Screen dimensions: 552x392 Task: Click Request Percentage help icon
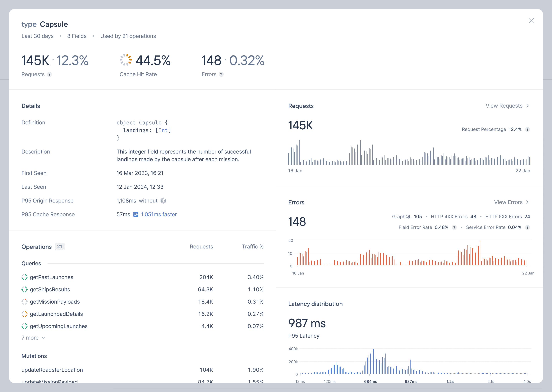(527, 129)
